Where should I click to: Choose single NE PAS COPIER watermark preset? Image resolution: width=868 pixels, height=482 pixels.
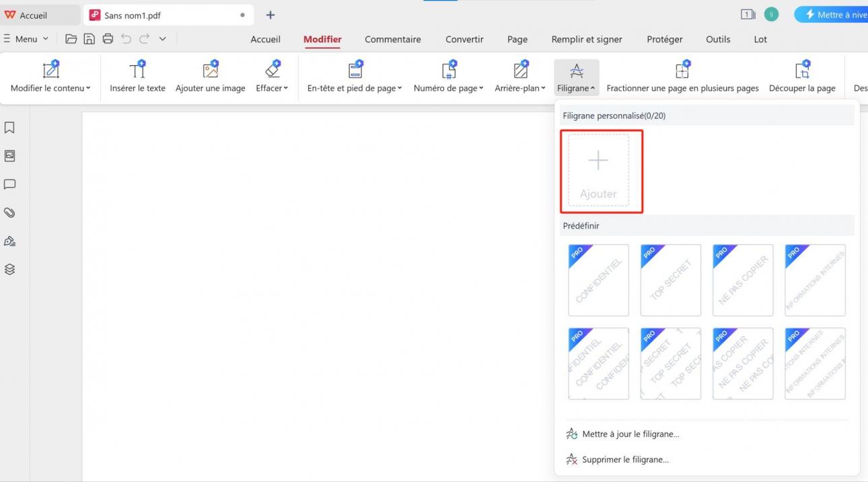pos(743,280)
